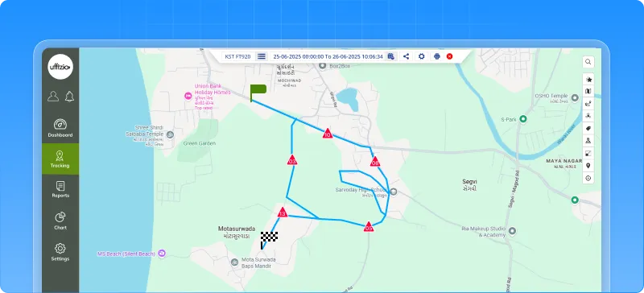
Task: Click the playback date range field
Action: coord(328,56)
